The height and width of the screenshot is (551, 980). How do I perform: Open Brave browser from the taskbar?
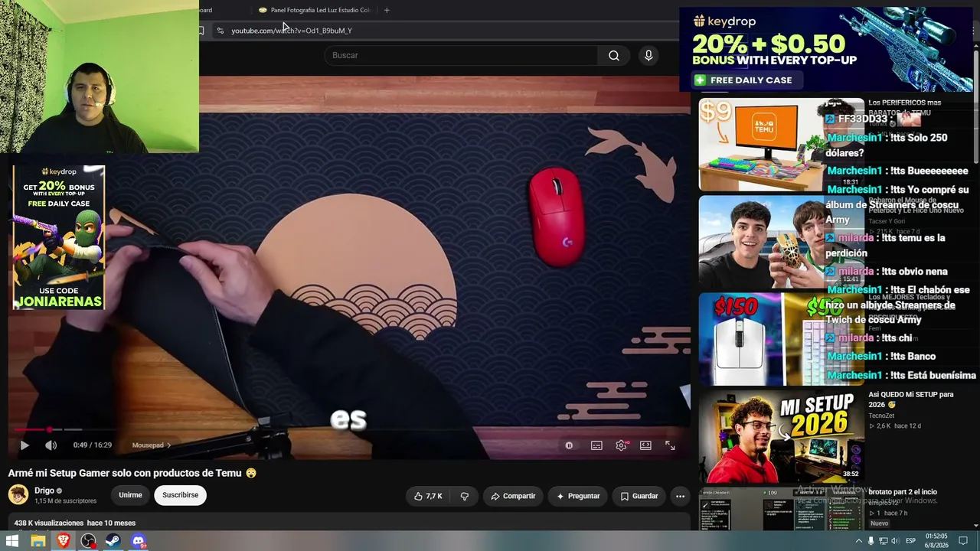tap(63, 541)
